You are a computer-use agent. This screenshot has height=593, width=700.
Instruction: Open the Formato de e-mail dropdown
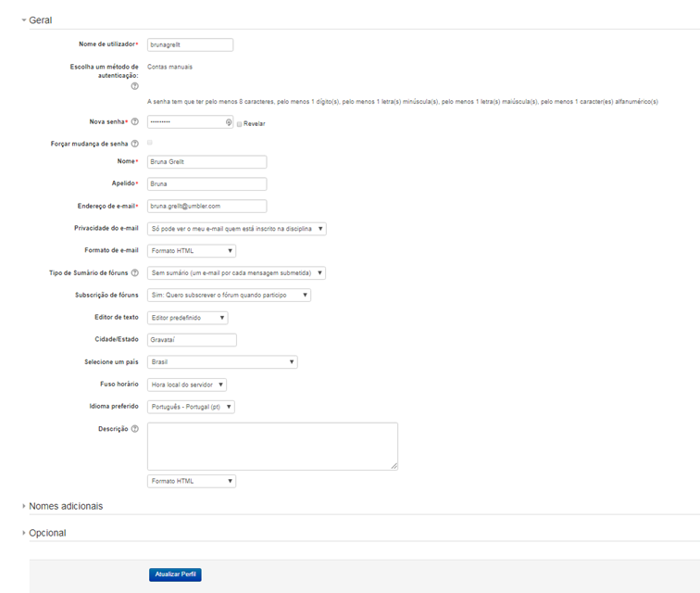pyautogui.click(x=191, y=250)
